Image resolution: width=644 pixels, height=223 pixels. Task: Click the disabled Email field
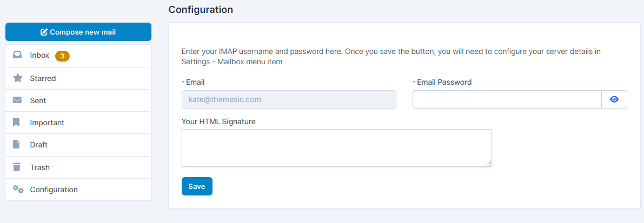289,99
